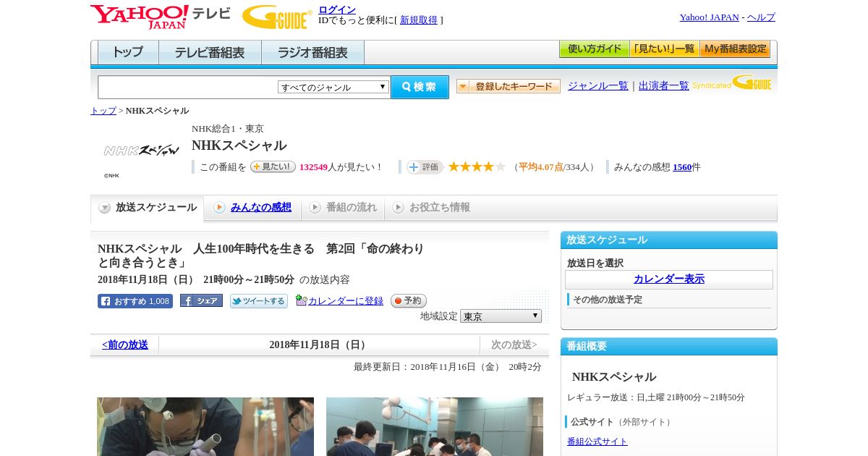Click the Facebook おすすめ button
Image resolution: width=868 pixels, height=456 pixels.
[135, 301]
